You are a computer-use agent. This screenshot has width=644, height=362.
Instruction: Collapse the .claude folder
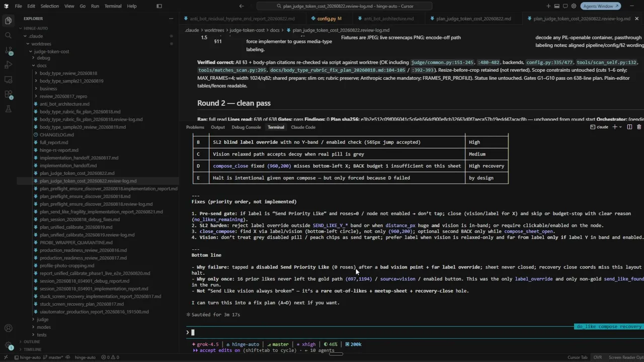tap(36, 36)
